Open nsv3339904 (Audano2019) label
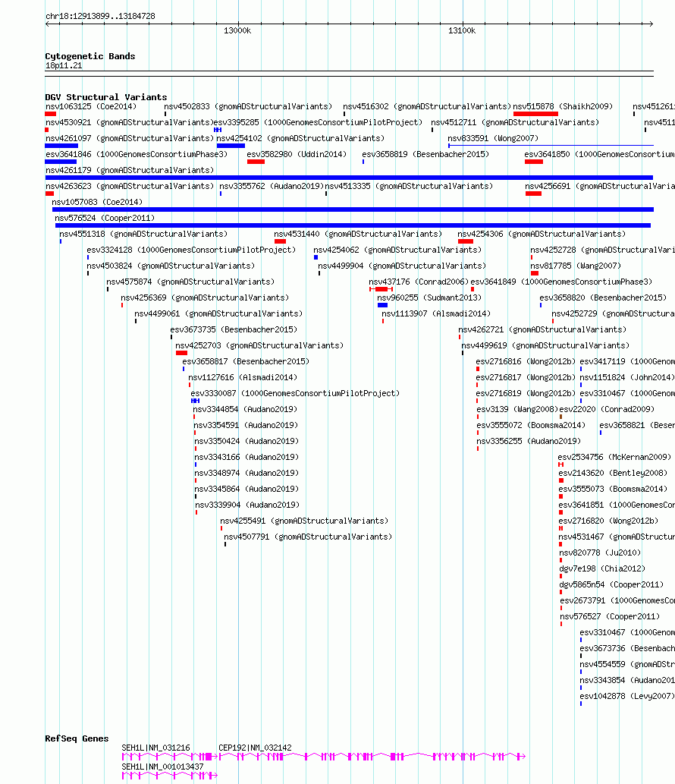Viewport: 675px width, 784px height. (246, 505)
